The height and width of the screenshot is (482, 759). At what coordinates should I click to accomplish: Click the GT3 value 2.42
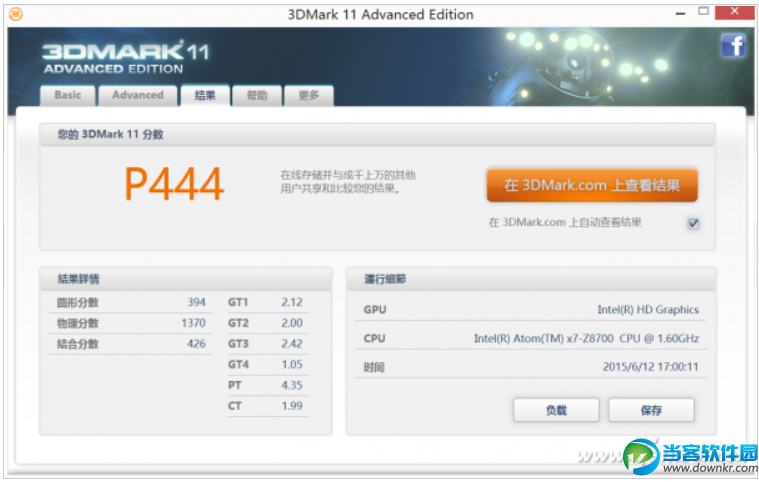[x=292, y=344]
